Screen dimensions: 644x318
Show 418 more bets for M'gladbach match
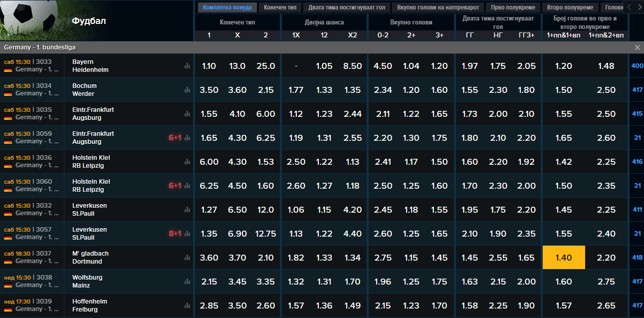(x=637, y=258)
